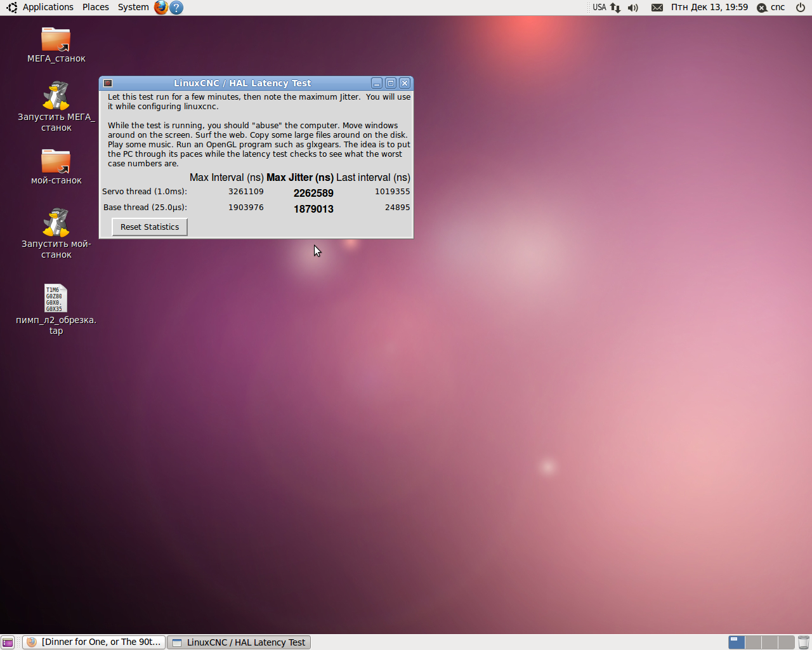Show the desktop using the bottom panel button
The image size is (812, 650).
tap(8, 642)
